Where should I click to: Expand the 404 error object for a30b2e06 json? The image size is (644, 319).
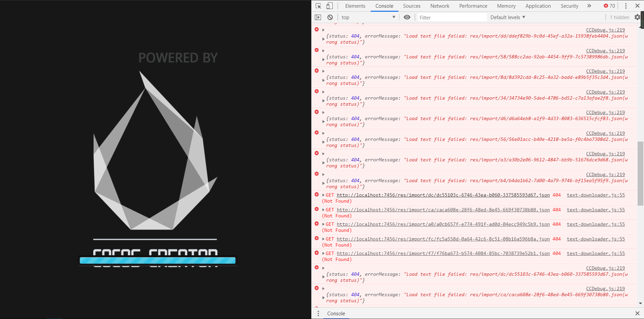pos(323,163)
